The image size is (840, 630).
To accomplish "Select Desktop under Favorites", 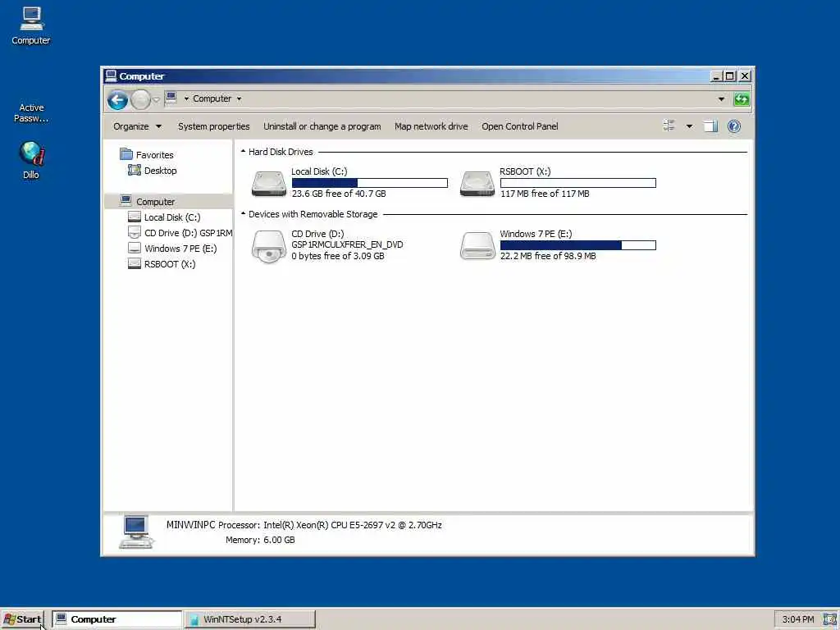I will [x=160, y=171].
